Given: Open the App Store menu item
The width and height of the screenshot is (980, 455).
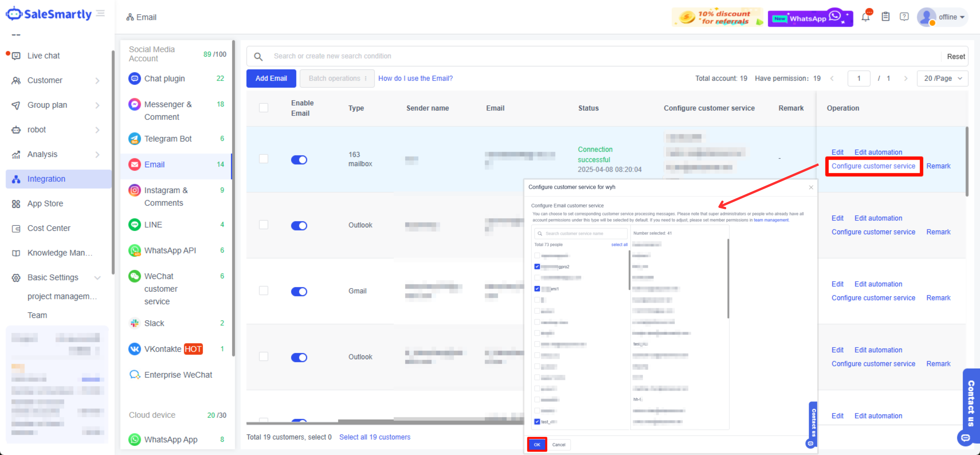Looking at the screenshot, I should [45, 204].
